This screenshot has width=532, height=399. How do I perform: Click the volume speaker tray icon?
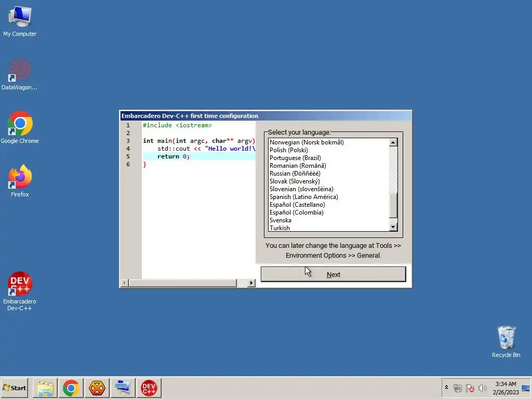click(x=482, y=388)
